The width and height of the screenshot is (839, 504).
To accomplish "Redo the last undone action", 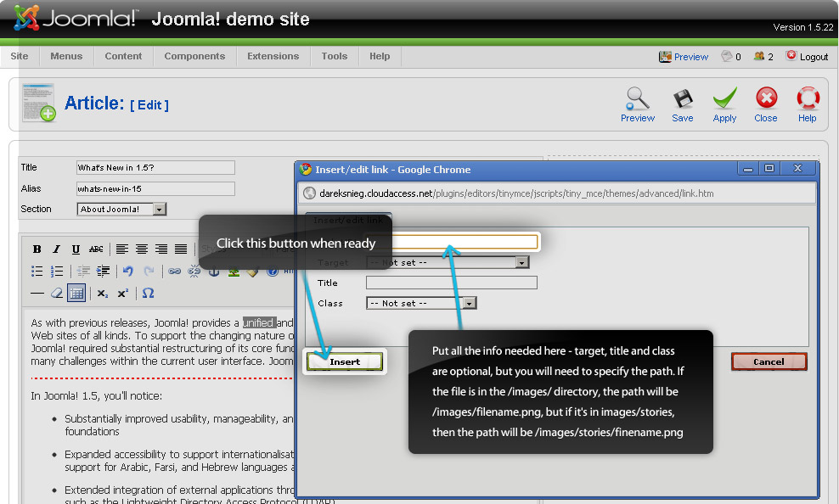I will tap(149, 272).
